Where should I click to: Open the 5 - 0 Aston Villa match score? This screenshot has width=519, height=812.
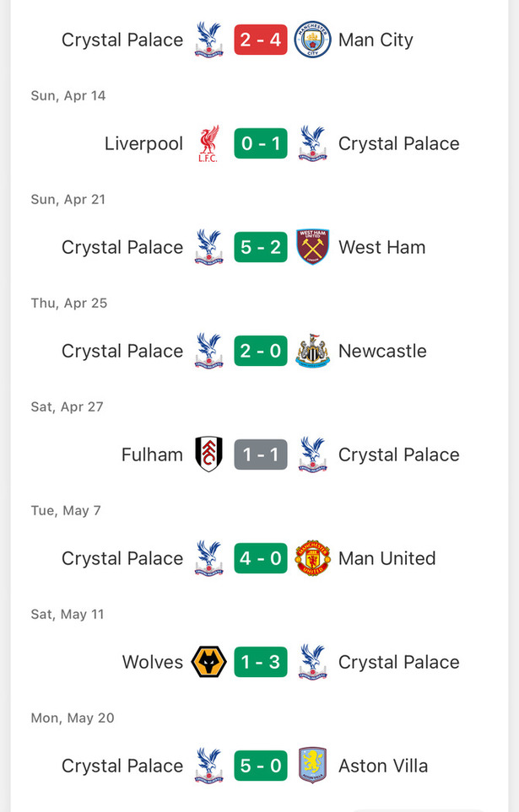pos(260,766)
